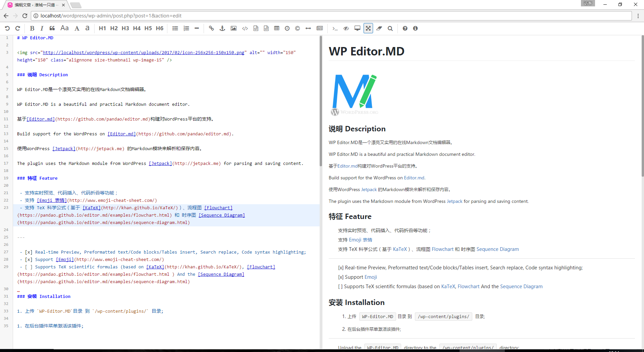The height and width of the screenshot is (352, 644).
Task: Click line number 23 in the gutter
Action: tap(6, 208)
